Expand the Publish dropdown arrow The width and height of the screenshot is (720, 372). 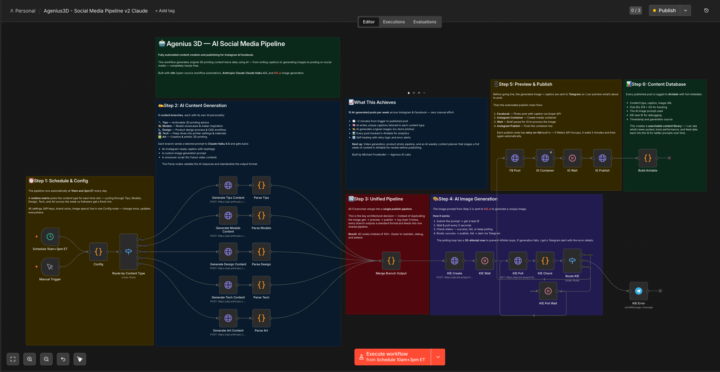pos(686,10)
